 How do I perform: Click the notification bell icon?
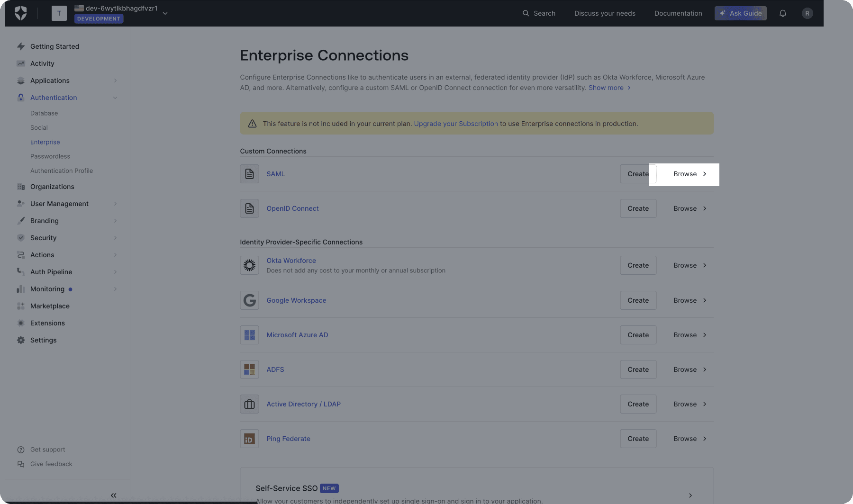[782, 13]
